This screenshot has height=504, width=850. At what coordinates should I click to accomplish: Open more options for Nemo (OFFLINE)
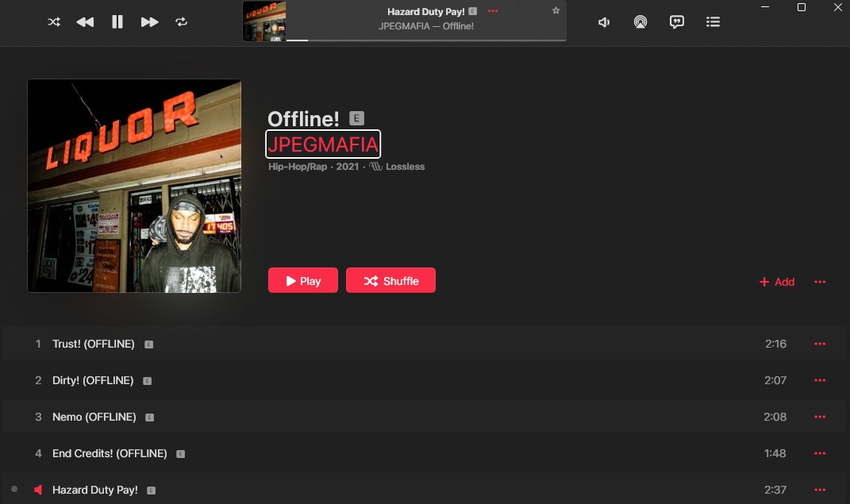click(820, 417)
